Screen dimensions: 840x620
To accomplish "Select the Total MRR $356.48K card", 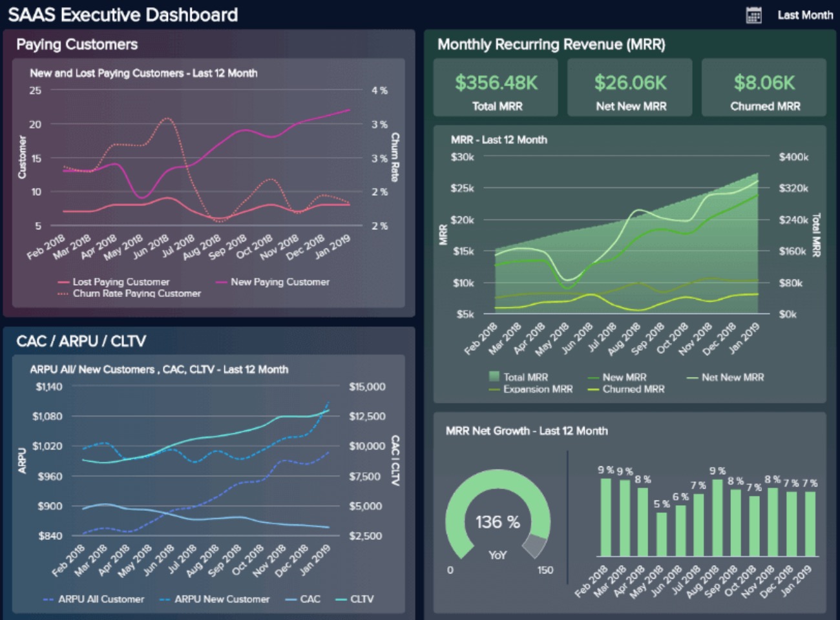I will [x=496, y=88].
